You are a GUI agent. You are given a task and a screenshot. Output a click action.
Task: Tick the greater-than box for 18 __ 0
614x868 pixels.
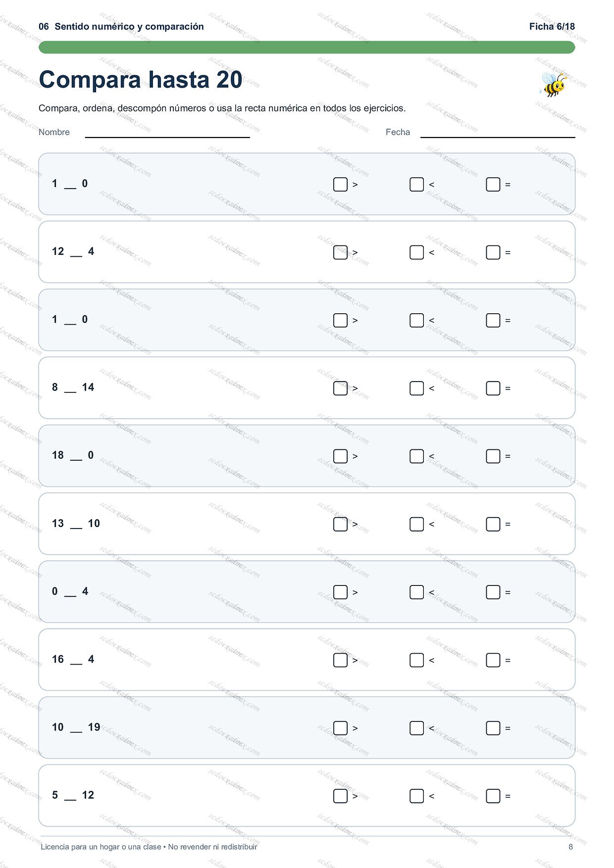pos(340,456)
